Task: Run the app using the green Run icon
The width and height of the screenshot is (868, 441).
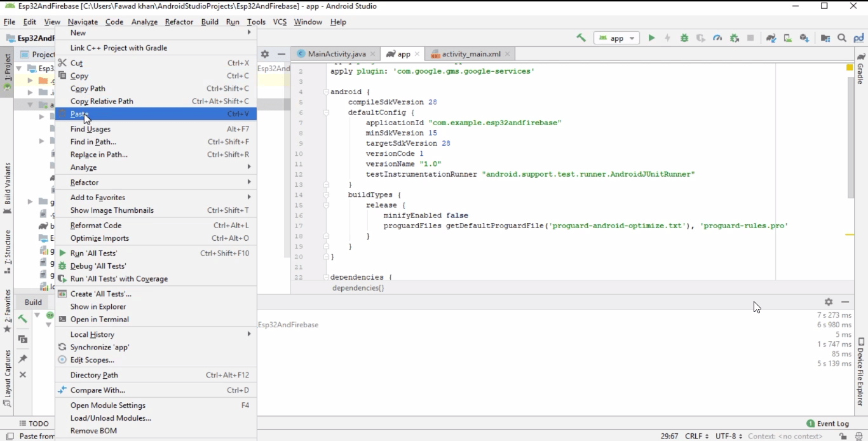Action: coord(651,38)
